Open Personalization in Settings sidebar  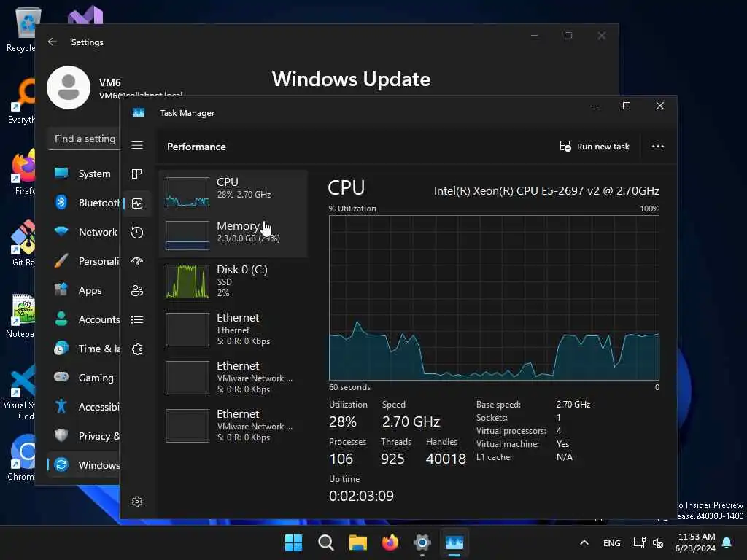coord(84,261)
